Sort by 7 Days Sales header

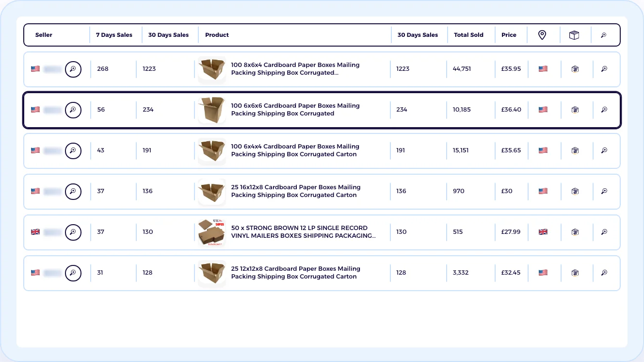(114, 35)
